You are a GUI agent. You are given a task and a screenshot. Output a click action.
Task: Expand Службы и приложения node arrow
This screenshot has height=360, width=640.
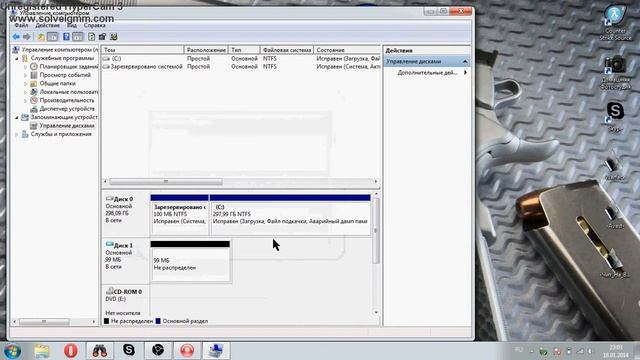17,134
